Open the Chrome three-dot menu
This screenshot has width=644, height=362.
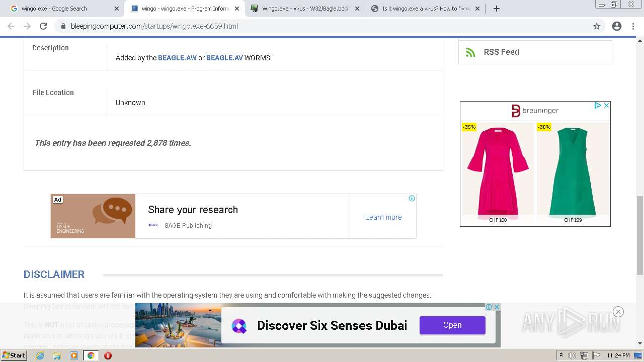(633, 26)
